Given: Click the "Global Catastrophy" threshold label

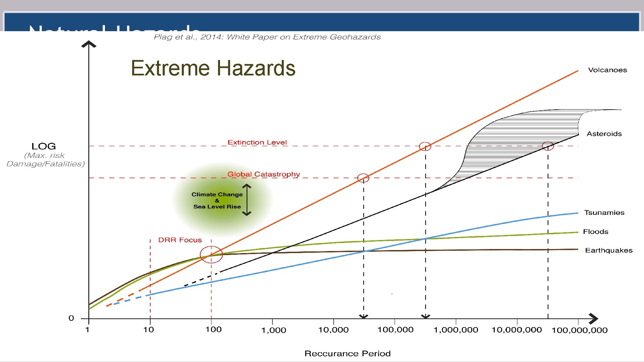Looking at the screenshot, I should pyautogui.click(x=264, y=174).
